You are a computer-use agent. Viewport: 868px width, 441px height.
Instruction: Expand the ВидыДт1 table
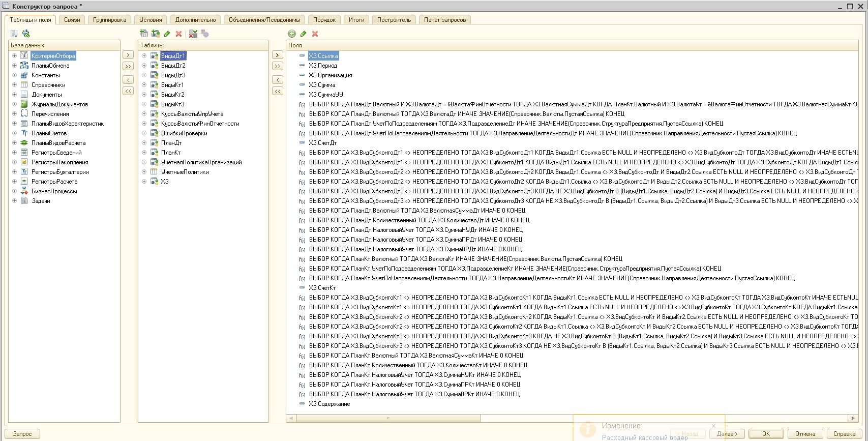tap(144, 55)
